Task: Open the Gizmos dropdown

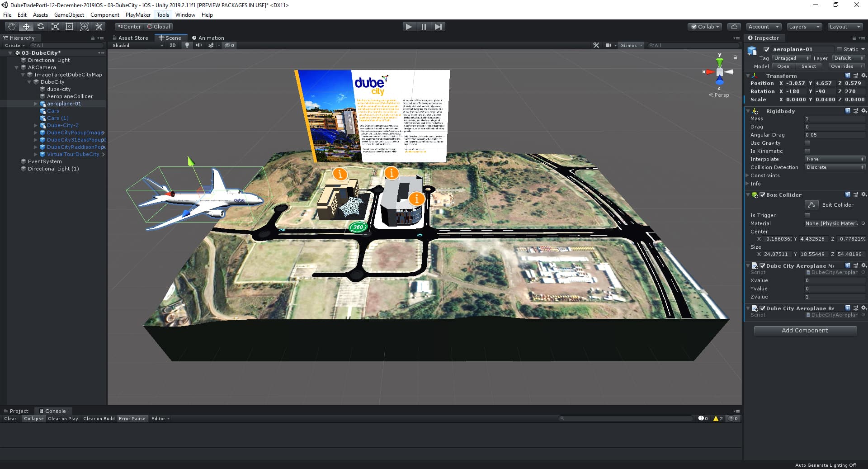Action: pyautogui.click(x=631, y=45)
